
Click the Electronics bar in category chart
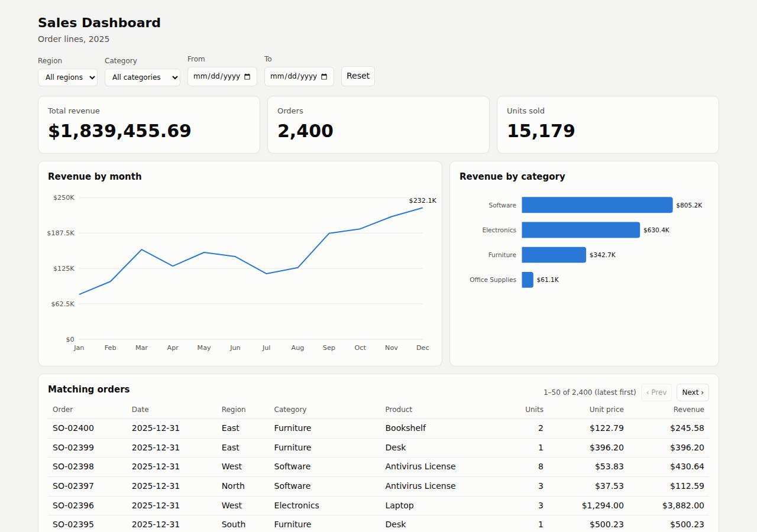(581, 230)
